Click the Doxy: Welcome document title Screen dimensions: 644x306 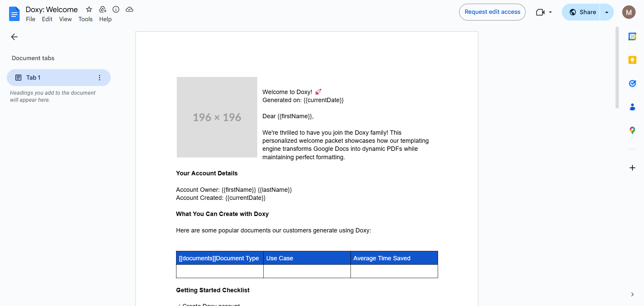tap(52, 9)
